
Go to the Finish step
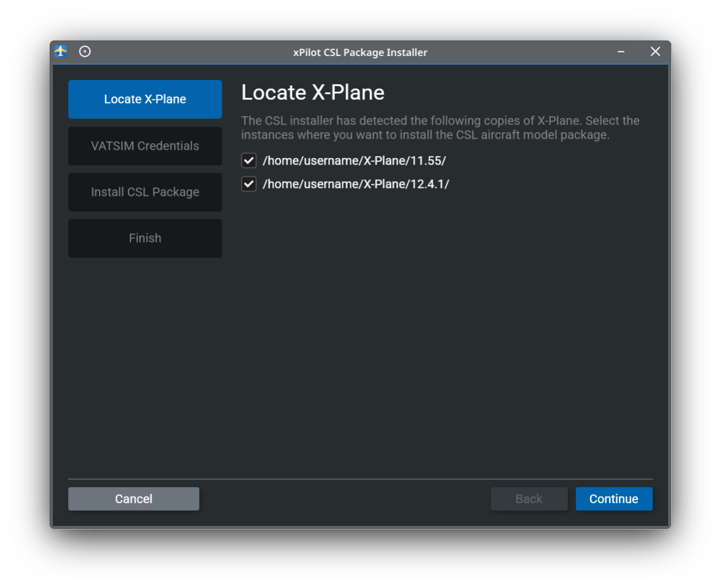144,238
